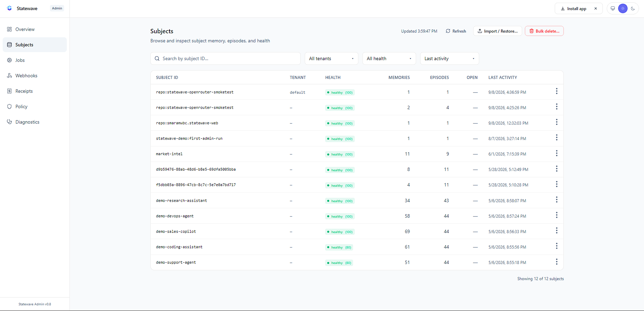Click the Install app button

coord(574,9)
